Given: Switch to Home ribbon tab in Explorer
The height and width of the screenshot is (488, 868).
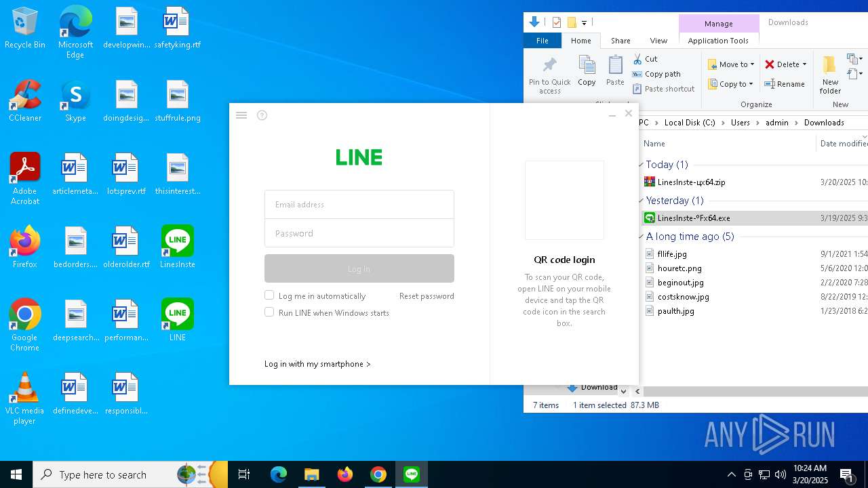Looking at the screenshot, I should point(581,41).
